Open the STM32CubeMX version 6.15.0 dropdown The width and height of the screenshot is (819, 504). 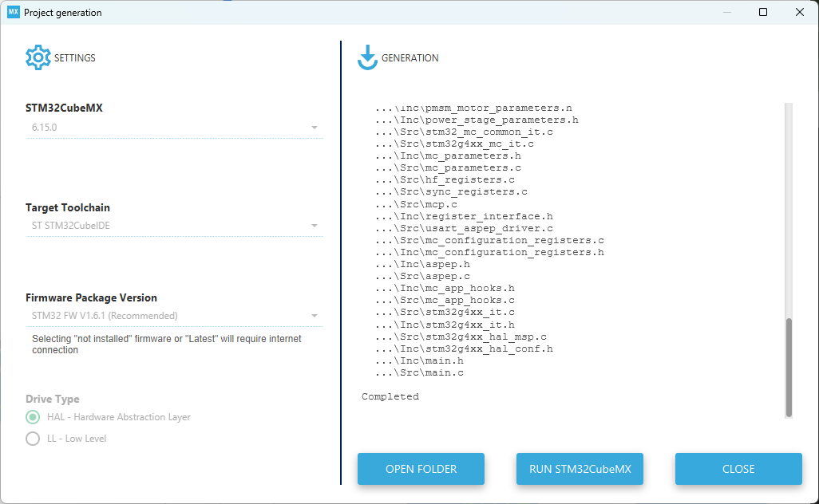[x=175, y=128]
